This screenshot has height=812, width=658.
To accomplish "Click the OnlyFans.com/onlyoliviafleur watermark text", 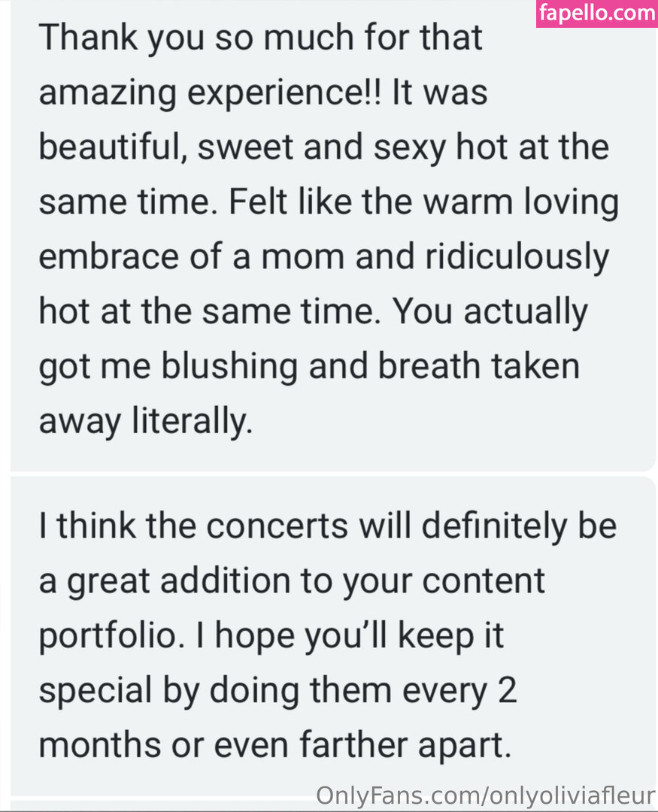I will pyautogui.click(x=486, y=795).
